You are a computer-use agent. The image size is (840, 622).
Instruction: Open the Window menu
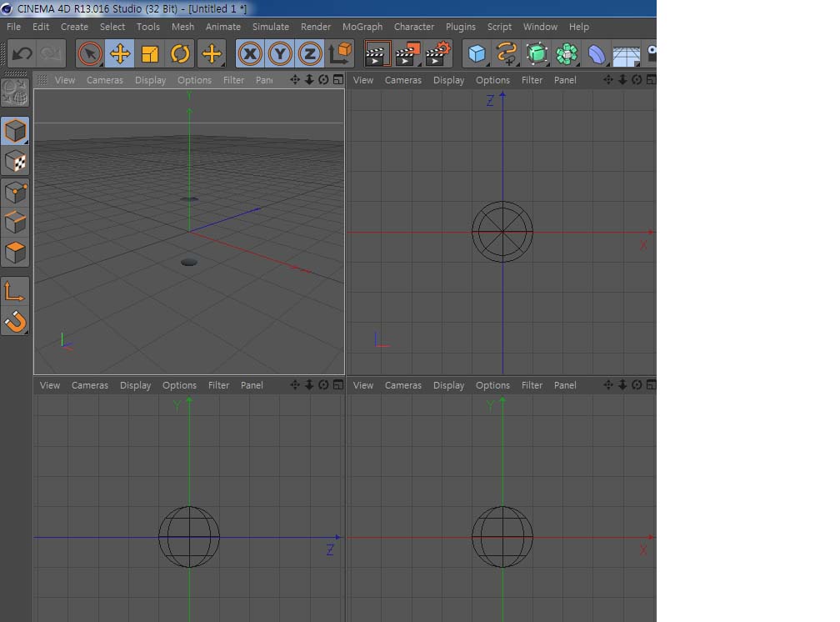tap(540, 27)
